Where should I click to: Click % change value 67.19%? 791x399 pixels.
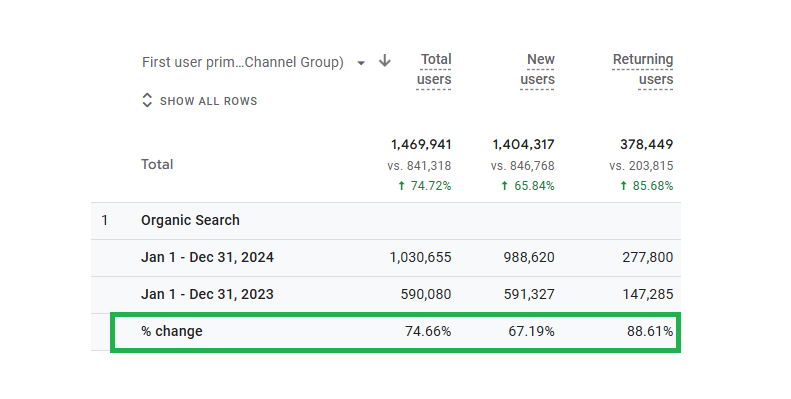tap(532, 331)
